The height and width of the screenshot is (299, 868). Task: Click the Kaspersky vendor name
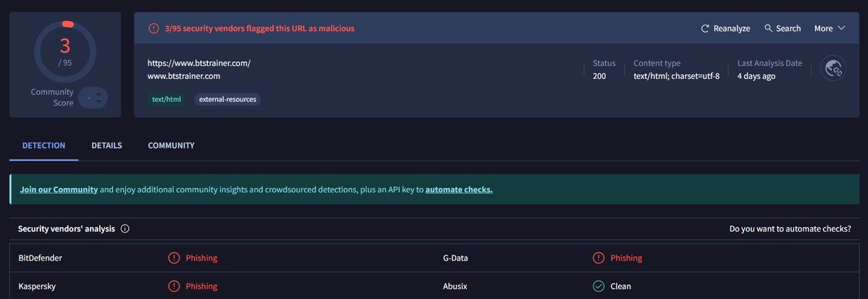click(37, 286)
